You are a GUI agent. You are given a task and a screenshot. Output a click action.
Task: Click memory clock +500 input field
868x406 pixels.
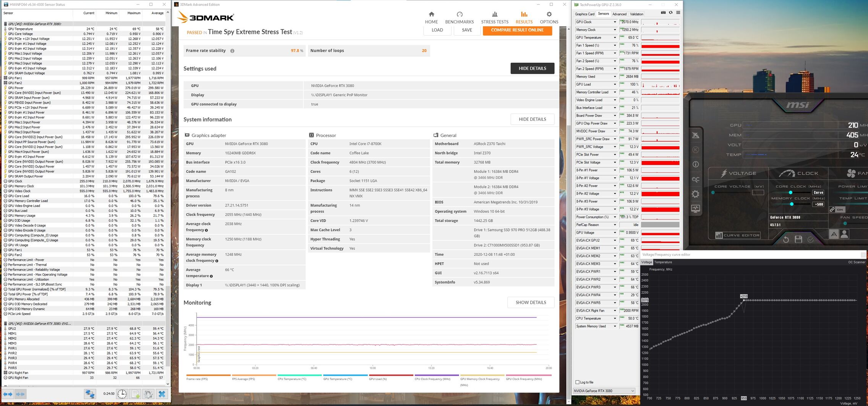click(x=818, y=204)
